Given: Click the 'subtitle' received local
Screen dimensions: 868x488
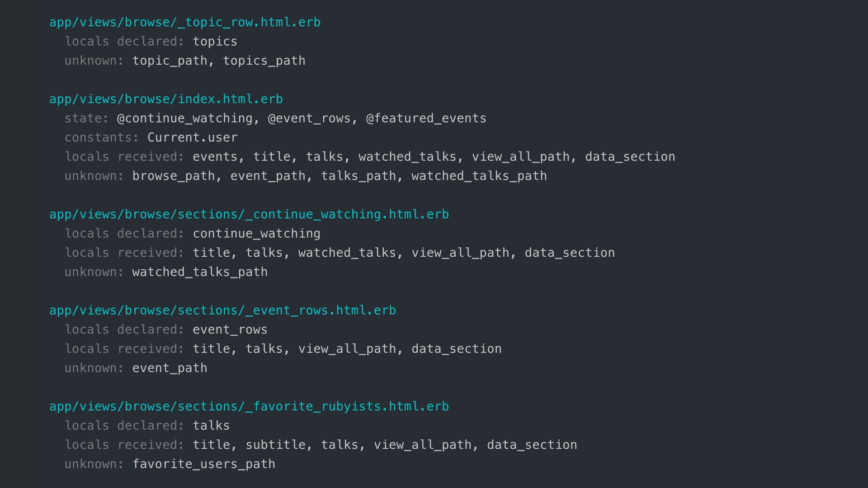Looking at the screenshot, I should tap(275, 445).
